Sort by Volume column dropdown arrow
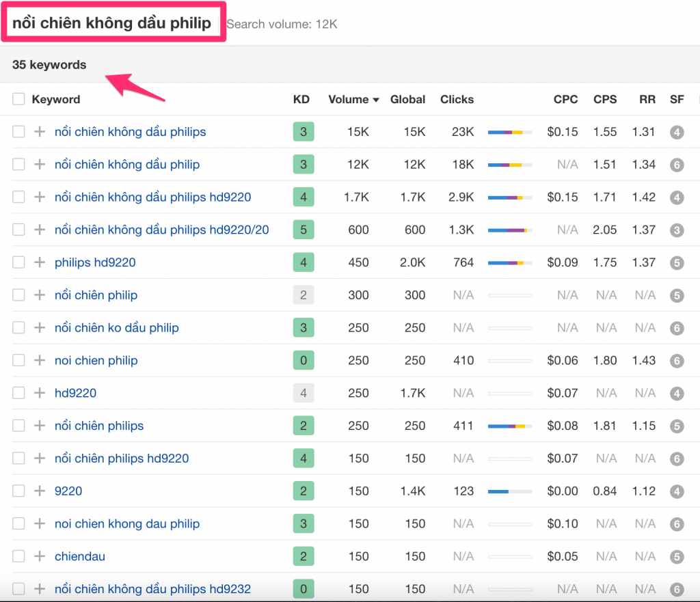 pyautogui.click(x=376, y=100)
